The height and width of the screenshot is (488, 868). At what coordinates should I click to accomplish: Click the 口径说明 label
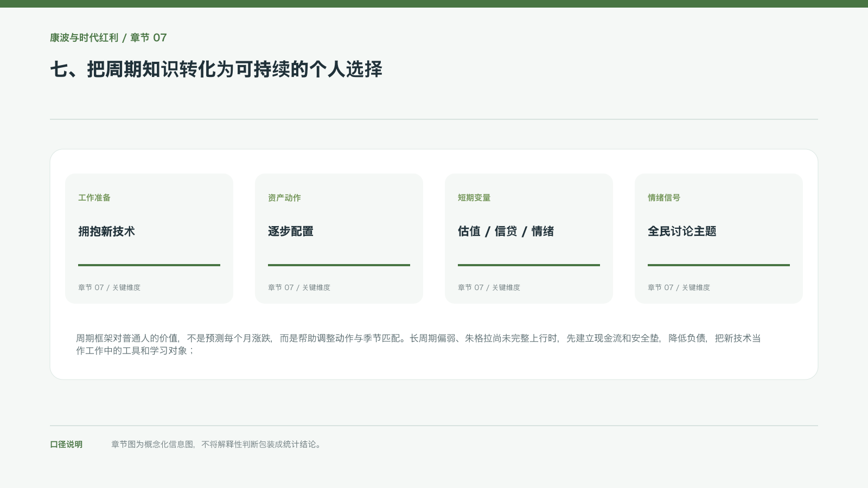point(66,444)
